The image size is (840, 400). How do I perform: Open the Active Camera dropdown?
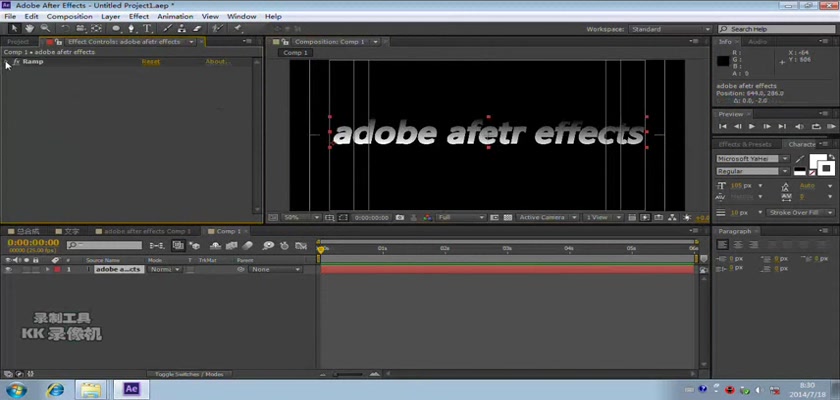click(x=548, y=218)
